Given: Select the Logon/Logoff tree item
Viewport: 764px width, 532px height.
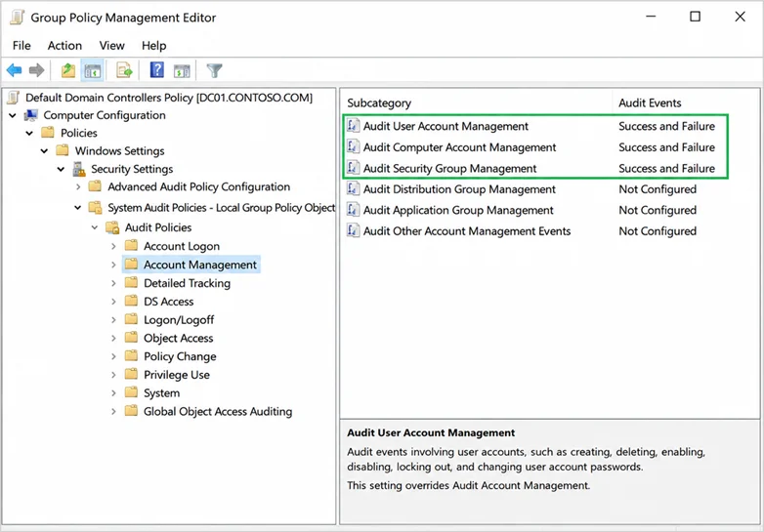Looking at the screenshot, I should (x=179, y=320).
